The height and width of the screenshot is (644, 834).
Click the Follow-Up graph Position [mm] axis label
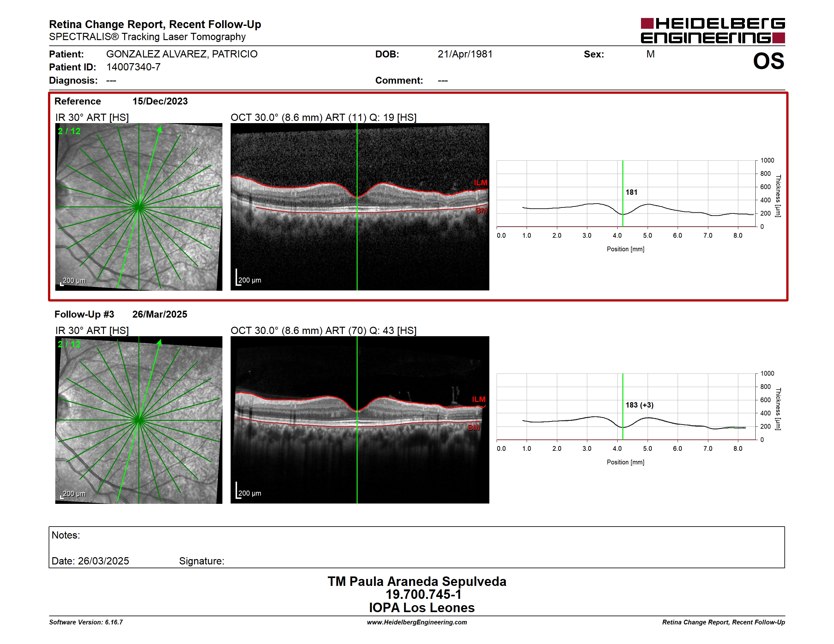[625, 462]
